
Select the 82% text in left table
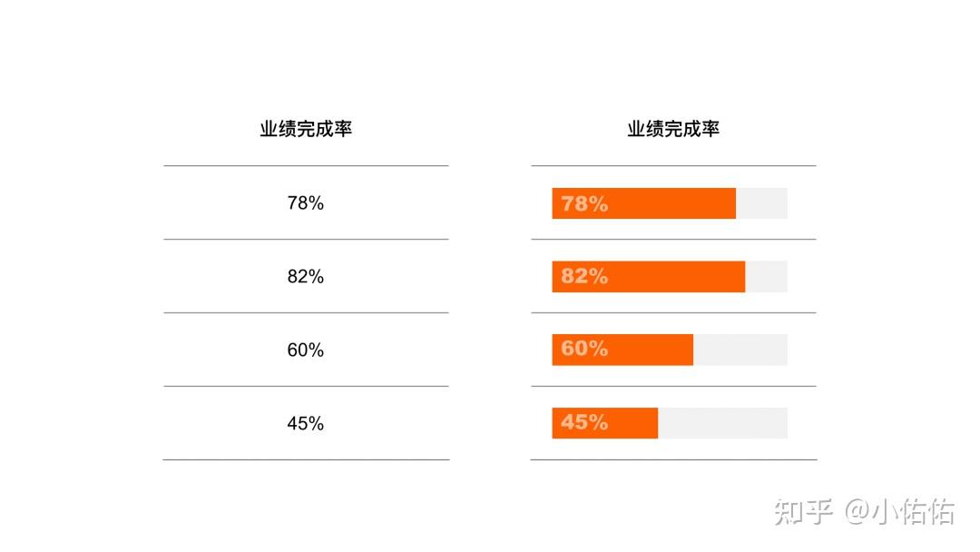pyautogui.click(x=306, y=276)
